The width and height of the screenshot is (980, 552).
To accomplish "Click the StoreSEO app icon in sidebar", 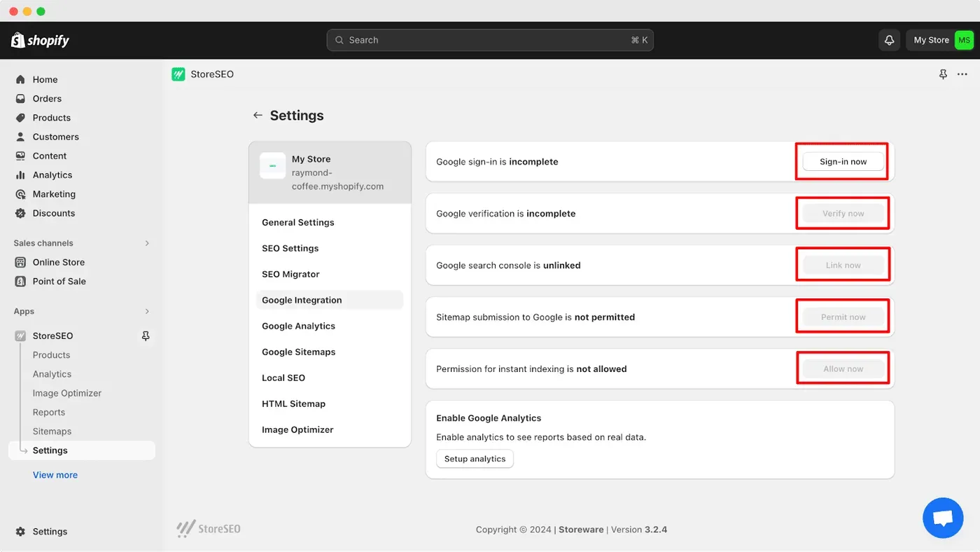I will point(20,336).
